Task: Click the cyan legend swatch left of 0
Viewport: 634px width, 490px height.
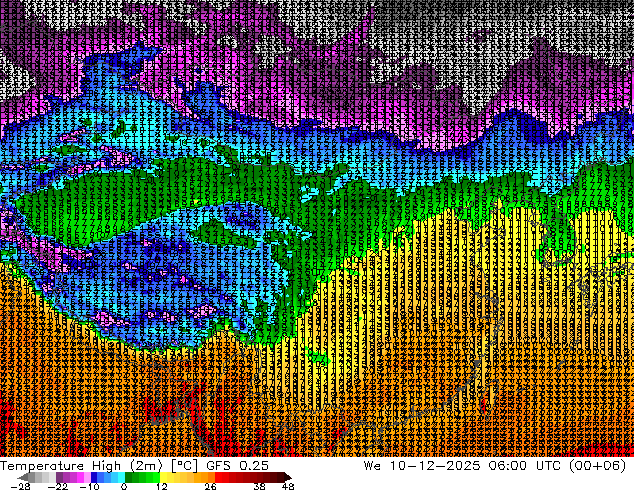Action: 121,477
